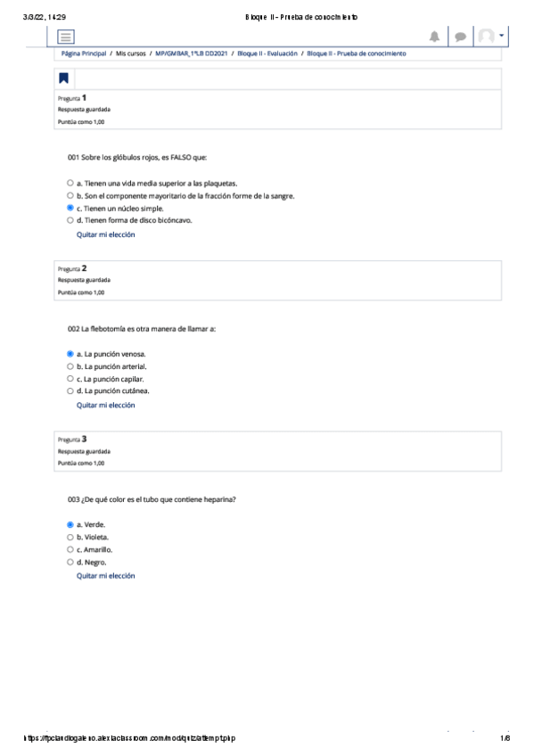Click 'Quitar mi elección' under question 1
Image resolution: width=534 pixels, height=756 pixels.
click(105, 234)
